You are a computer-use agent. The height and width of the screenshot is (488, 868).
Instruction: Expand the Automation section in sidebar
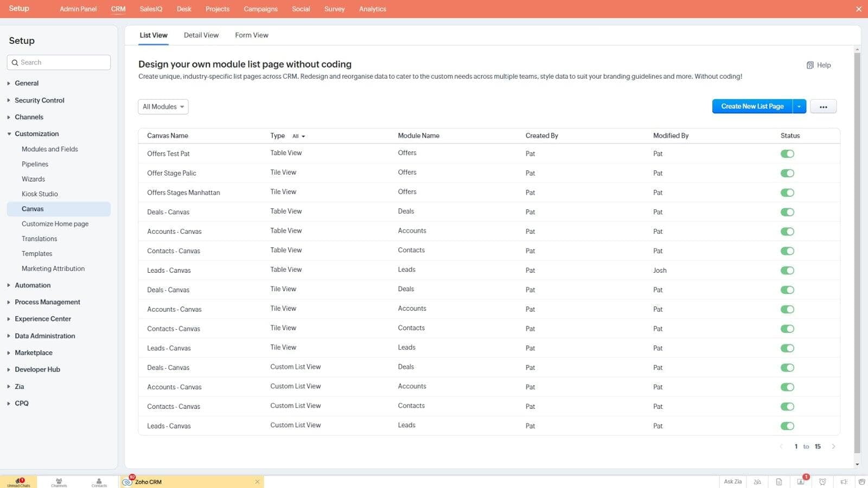pyautogui.click(x=33, y=285)
